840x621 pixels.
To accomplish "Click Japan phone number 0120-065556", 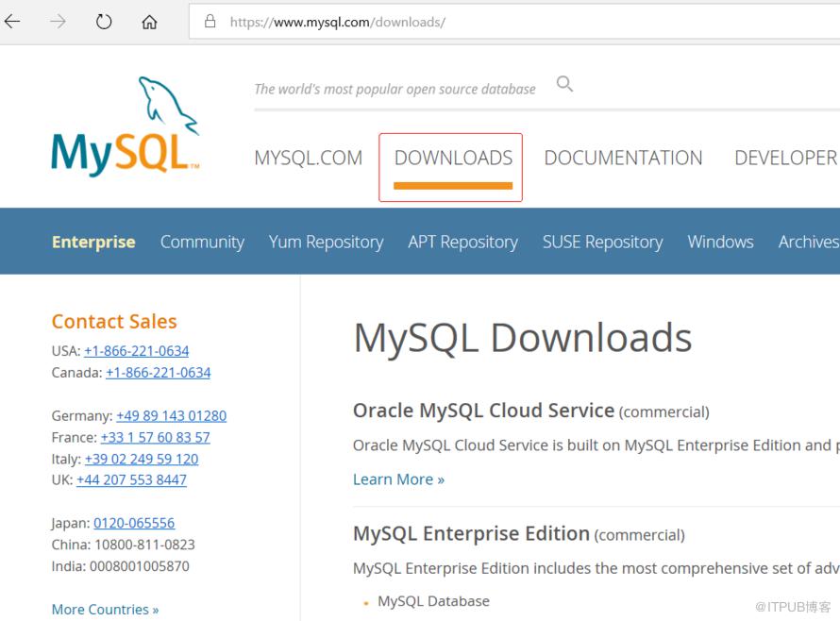I will point(134,523).
